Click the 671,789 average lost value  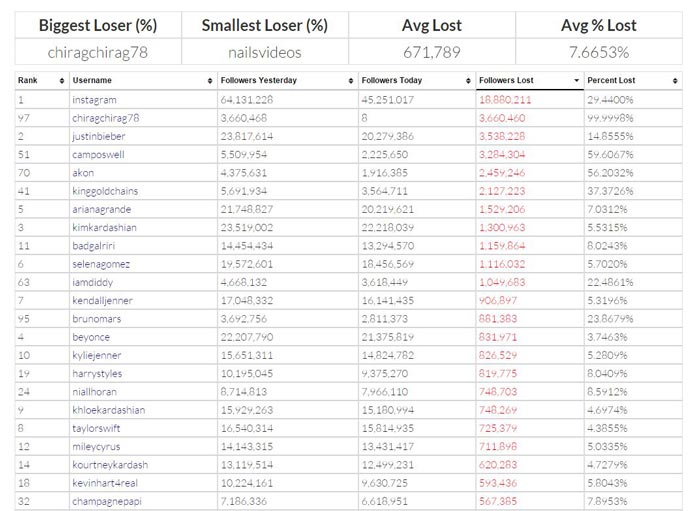(432, 53)
